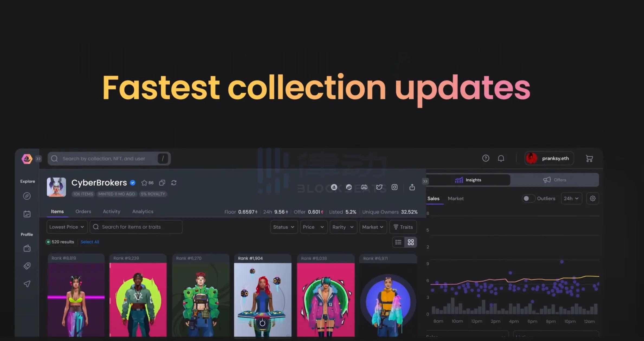
Task: Open the OpenSea link icon
Action: (x=334, y=187)
